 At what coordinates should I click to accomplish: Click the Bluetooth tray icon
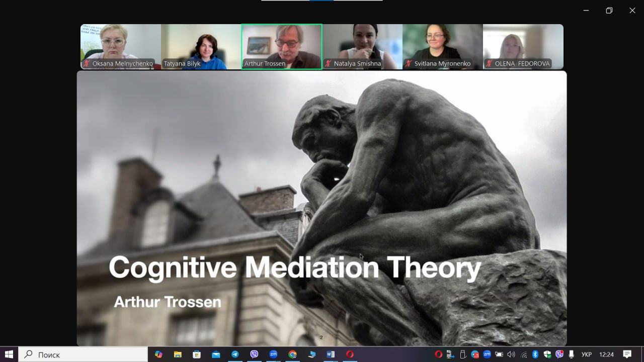(535, 354)
